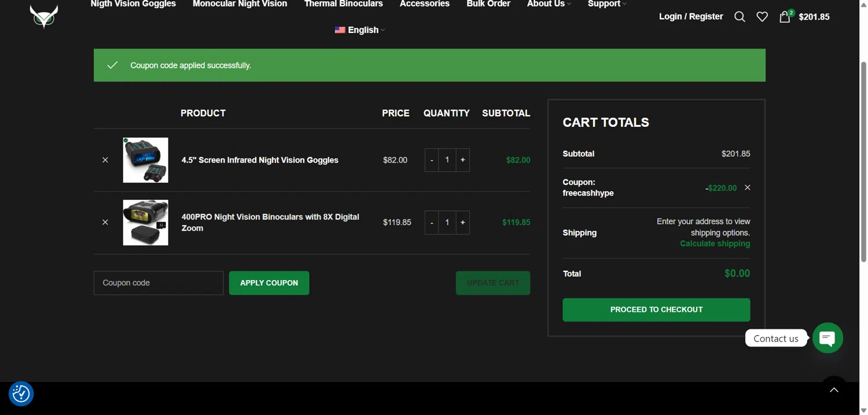Screen dimensions: 868x415
Task: Click the $0.00 Total amount
Action: tap(737, 274)
